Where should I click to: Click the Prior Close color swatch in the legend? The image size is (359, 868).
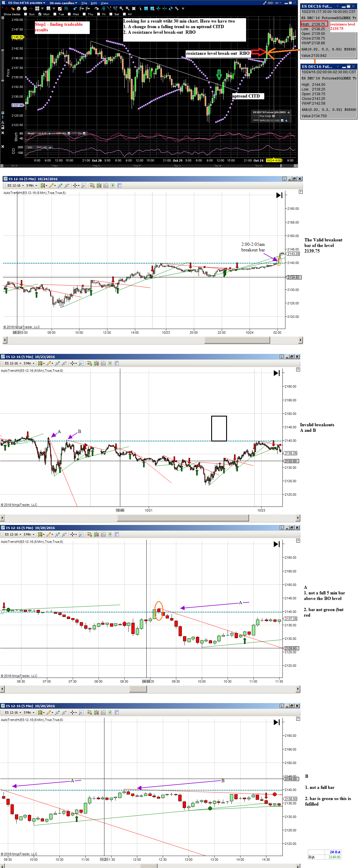click(x=274, y=116)
